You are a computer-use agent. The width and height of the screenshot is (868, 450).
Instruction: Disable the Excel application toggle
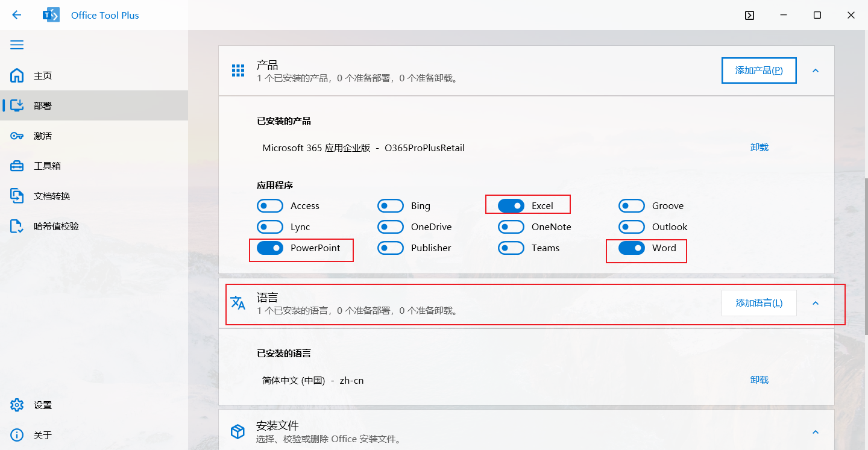coord(511,206)
